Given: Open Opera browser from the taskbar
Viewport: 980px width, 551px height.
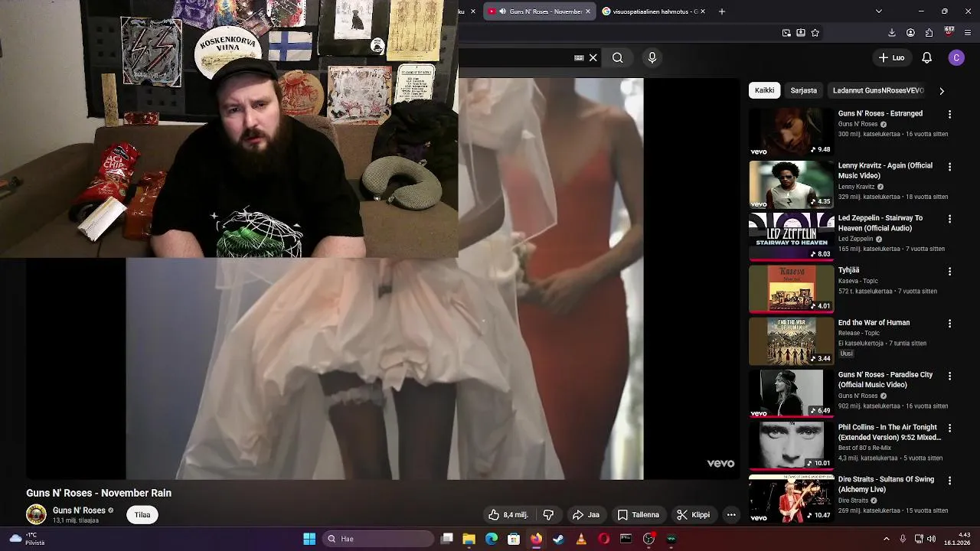Looking at the screenshot, I should point(604,539).
